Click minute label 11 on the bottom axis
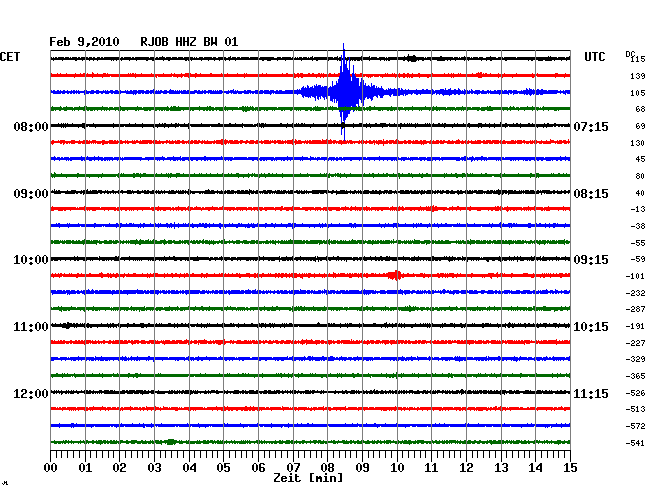This screenshot has width=650, height=494. [x=432, y=467]
